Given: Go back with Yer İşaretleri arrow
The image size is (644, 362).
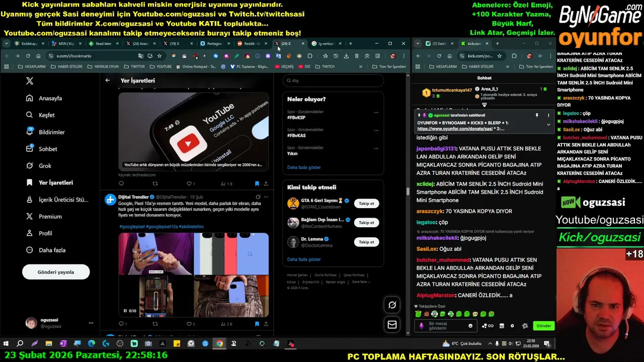Looking at the screenshot, I should (107, 80).
